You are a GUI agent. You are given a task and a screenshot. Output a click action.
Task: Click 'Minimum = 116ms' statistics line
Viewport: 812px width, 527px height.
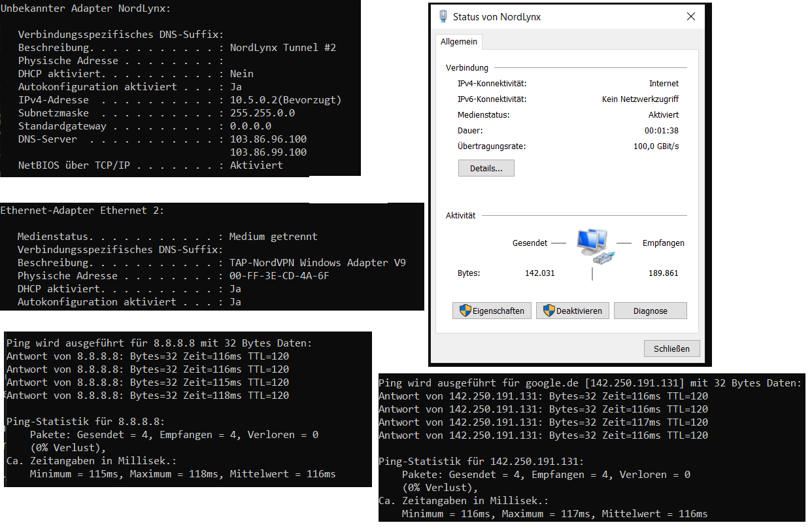pos(554,514)
